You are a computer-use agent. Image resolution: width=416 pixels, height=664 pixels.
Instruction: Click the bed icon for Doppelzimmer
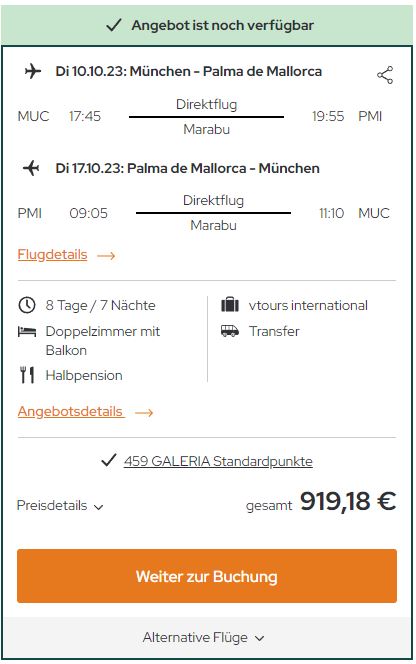point(27,331)
